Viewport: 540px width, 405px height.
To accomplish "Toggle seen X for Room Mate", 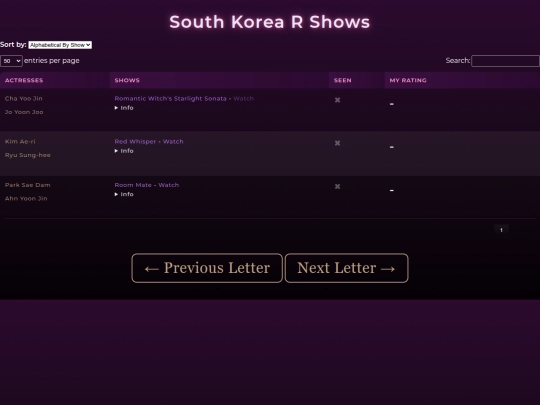I will (x=338, y=186).
